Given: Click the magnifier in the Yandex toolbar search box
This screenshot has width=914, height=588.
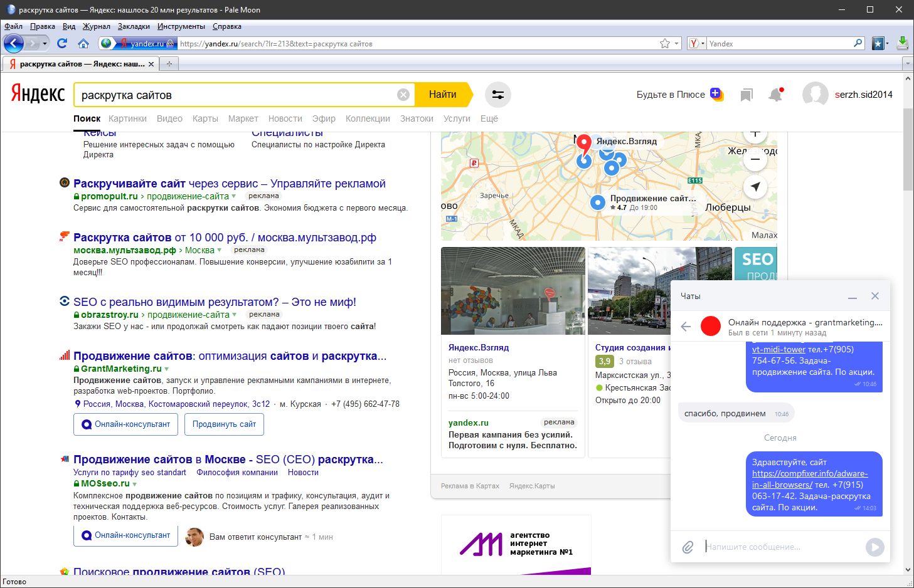Looking at the screenshot, I should 858,43.
